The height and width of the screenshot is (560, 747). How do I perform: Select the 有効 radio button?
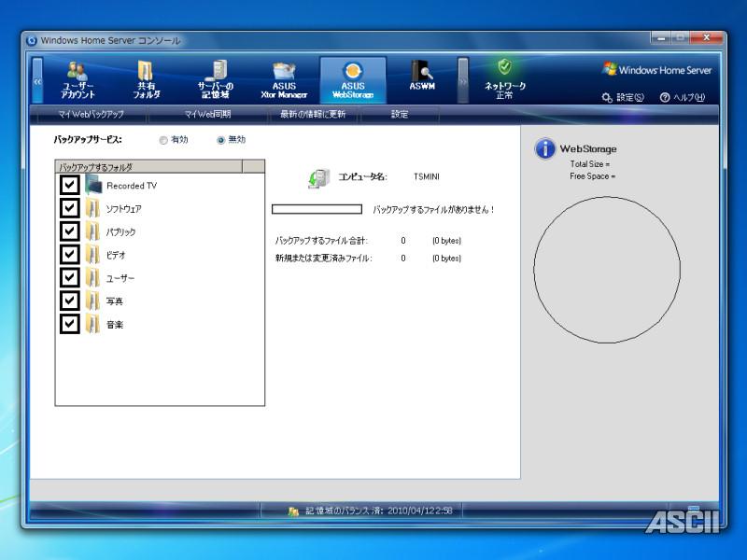[x=163, y=140]
